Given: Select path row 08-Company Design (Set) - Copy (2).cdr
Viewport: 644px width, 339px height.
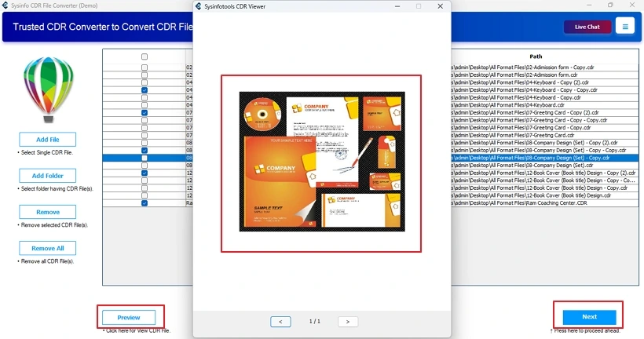Looking at the screenshot, I should click(544, 143).
